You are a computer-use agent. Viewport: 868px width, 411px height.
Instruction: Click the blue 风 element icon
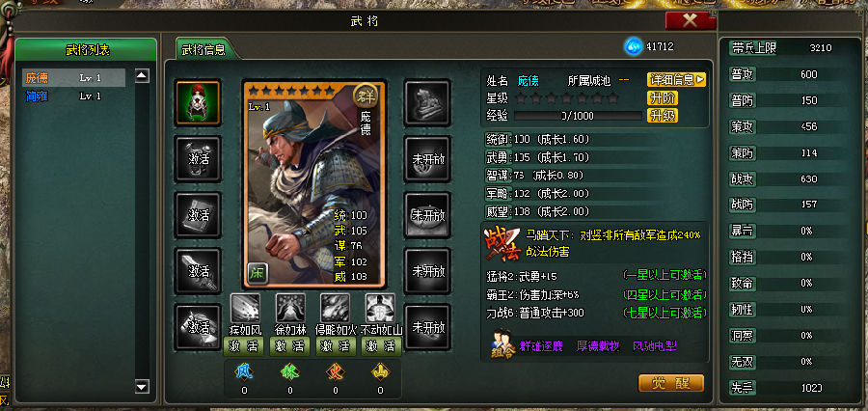[244, 371]
